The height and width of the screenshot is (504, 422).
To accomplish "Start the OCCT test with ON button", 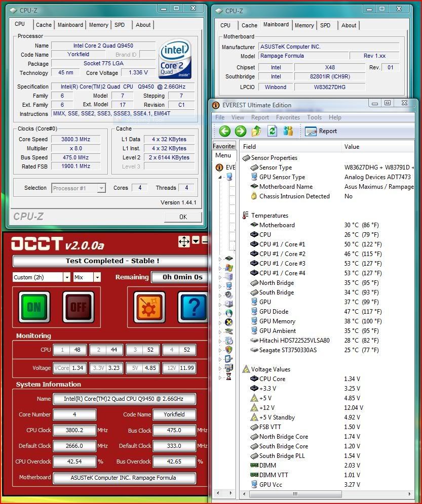I will point(34,307).
